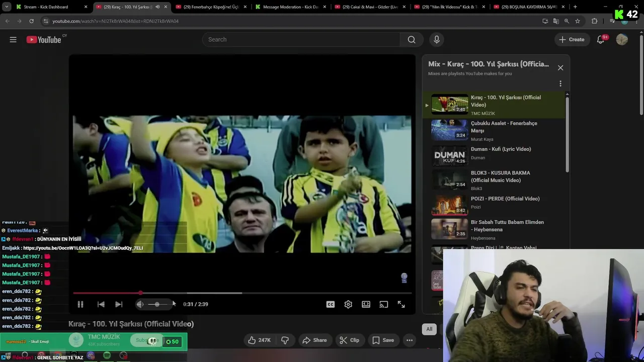Open video settings gear
The height and width of the screenshot is (362, 644).
[348, 304]
